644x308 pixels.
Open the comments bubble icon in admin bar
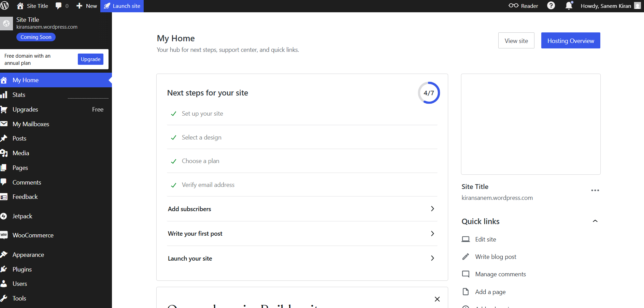(x=59, y=6)
